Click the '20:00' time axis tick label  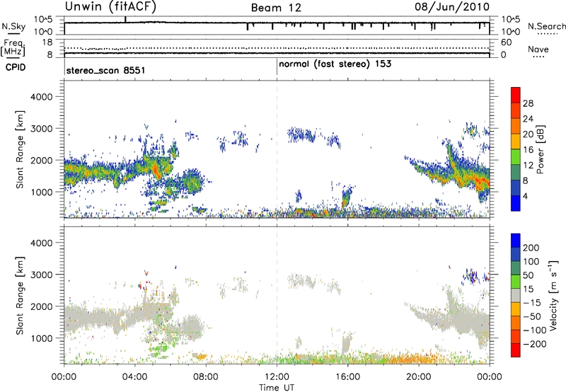point(419,377)
